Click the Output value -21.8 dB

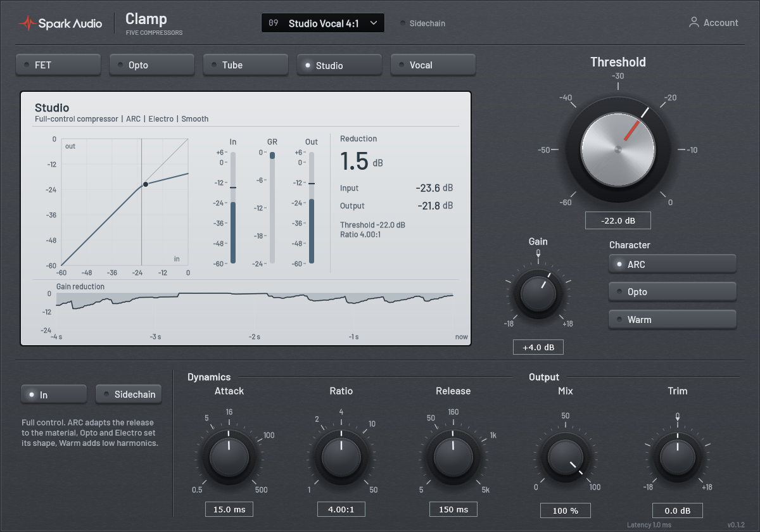(435, 206)
